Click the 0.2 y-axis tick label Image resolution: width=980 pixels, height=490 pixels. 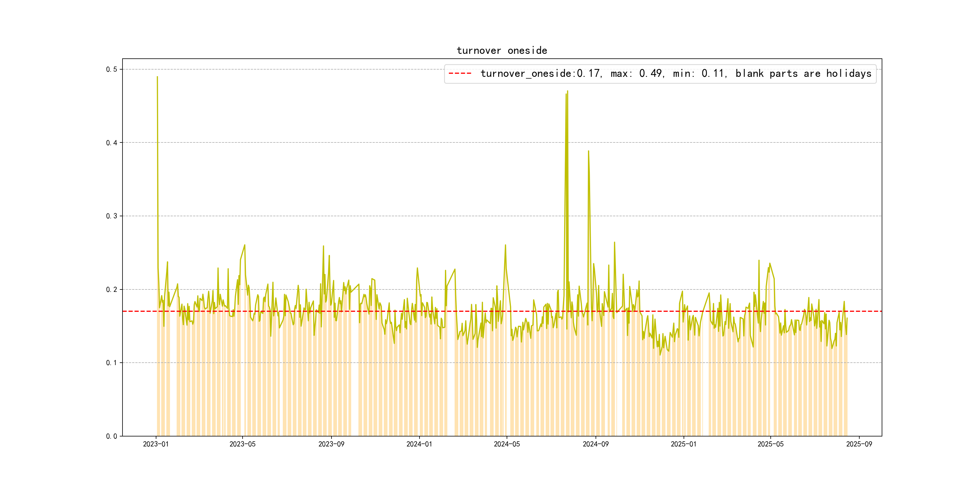tap(112, 289)
